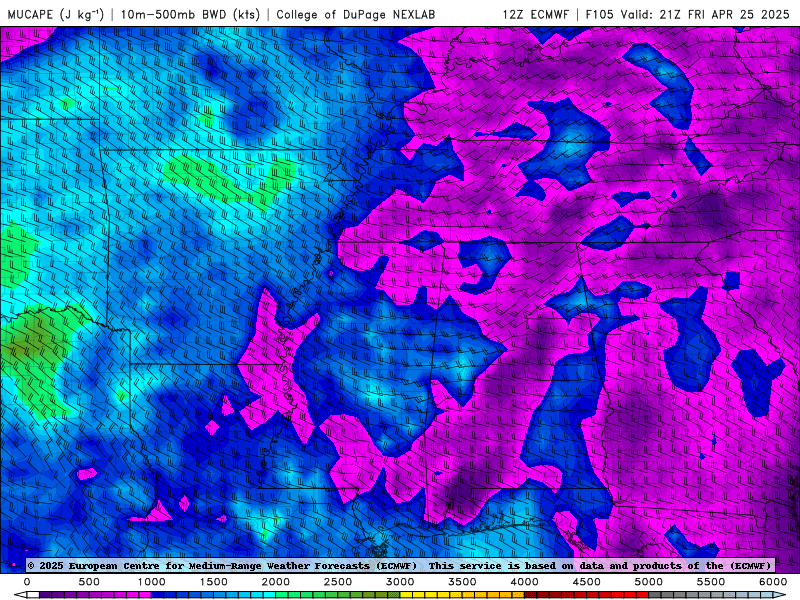The height and width of the screenshot is (600, 800).
Task: Click the 5500 tick label on colorbar
Action: coord(711,582)
